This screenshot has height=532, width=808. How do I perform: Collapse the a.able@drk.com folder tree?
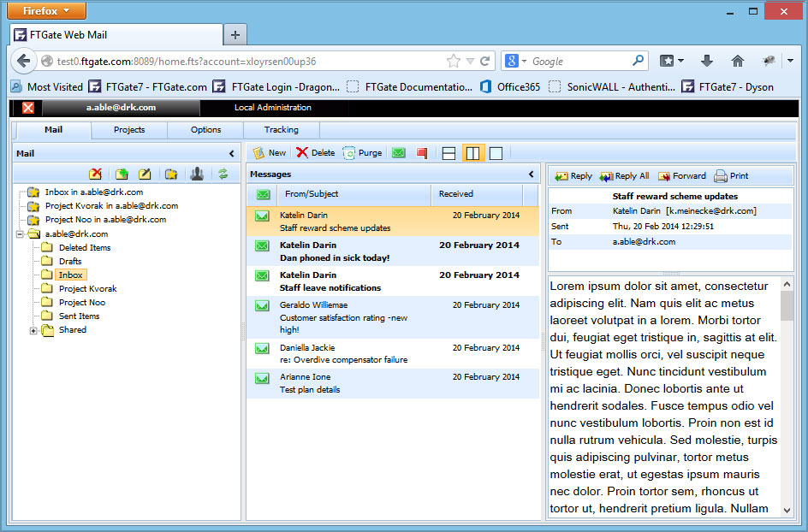(x=20, y=234)
